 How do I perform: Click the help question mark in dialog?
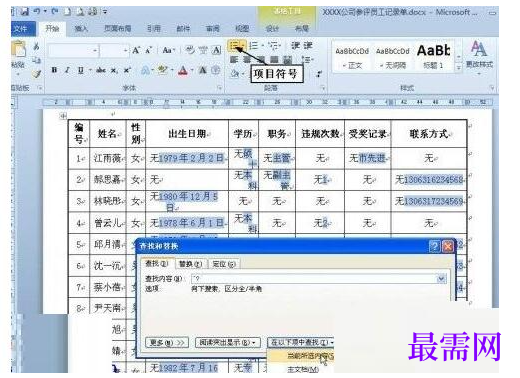(x=435, y=247)
